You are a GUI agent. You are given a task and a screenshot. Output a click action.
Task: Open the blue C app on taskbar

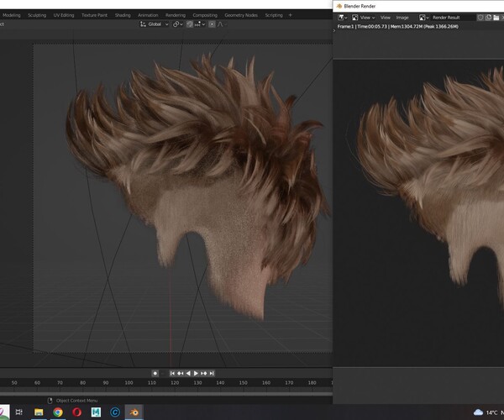(115, 412)
